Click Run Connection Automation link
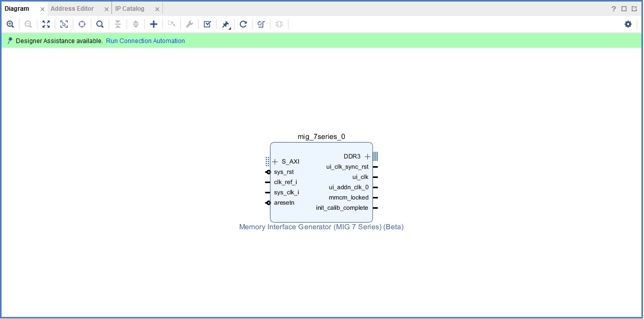The height and width of the screenshot is (319, 644). click(x=146, y=41)
